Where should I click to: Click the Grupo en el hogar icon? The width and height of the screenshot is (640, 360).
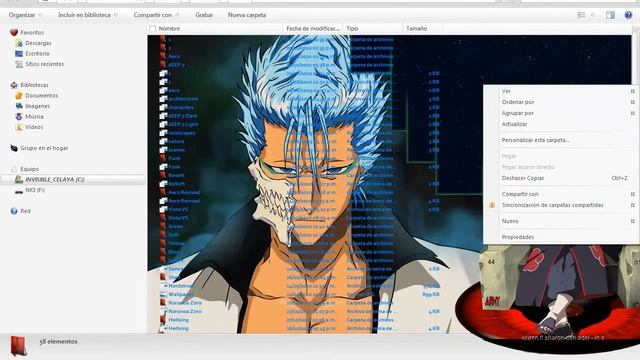(x=14, y=148)
